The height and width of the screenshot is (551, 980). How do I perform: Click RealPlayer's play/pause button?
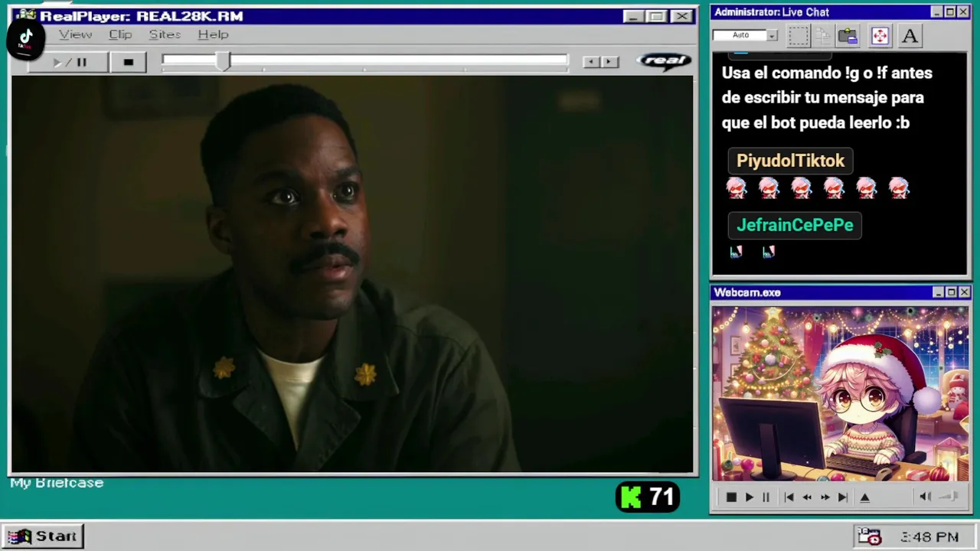coord(68,62)
